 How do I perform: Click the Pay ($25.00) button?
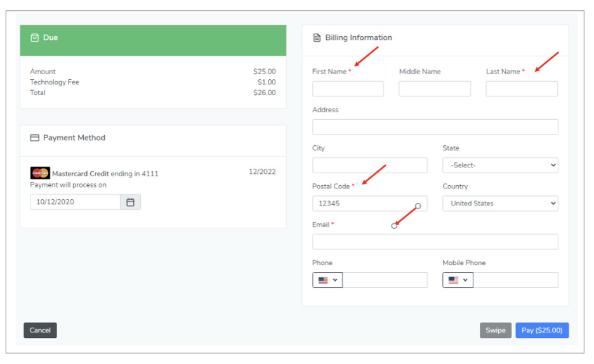pos(541,330)
